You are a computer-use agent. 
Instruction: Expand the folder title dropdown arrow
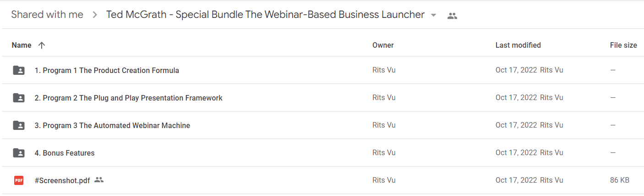[x=433, y=15]
